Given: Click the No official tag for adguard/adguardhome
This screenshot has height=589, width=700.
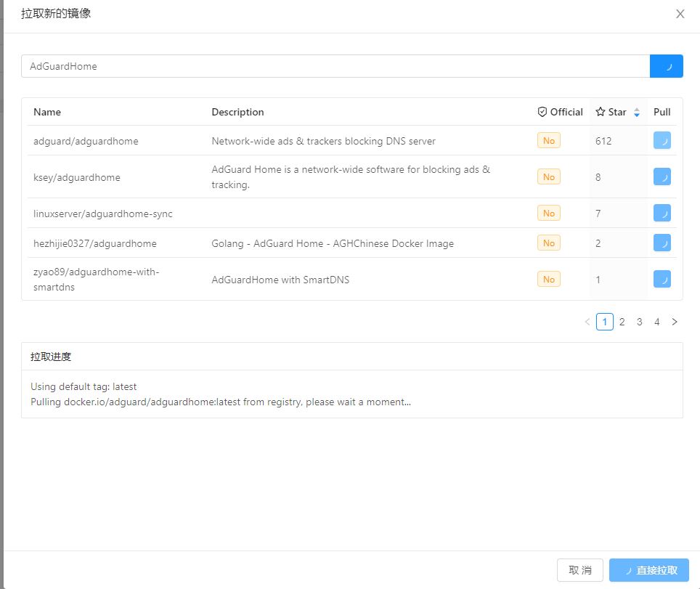Looking at the screenshot, I should pyautogui.click(x=549, y=141).
